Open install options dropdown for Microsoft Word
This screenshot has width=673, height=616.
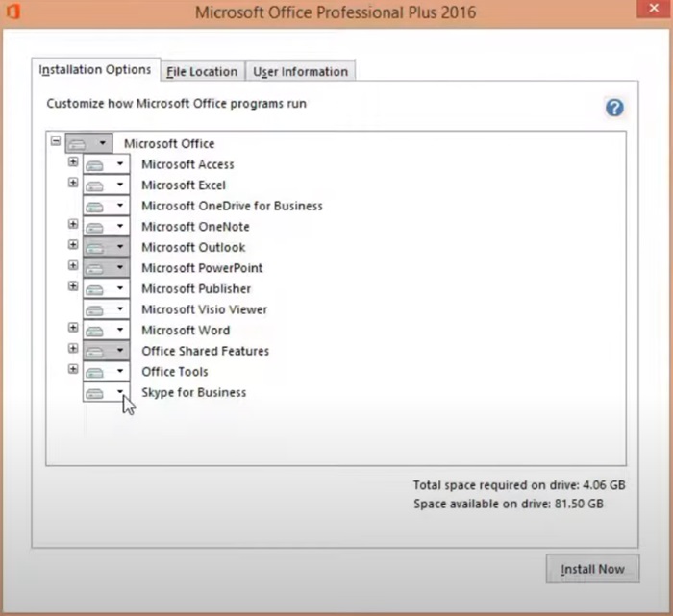pyautogui.click(x=106, y=330)
